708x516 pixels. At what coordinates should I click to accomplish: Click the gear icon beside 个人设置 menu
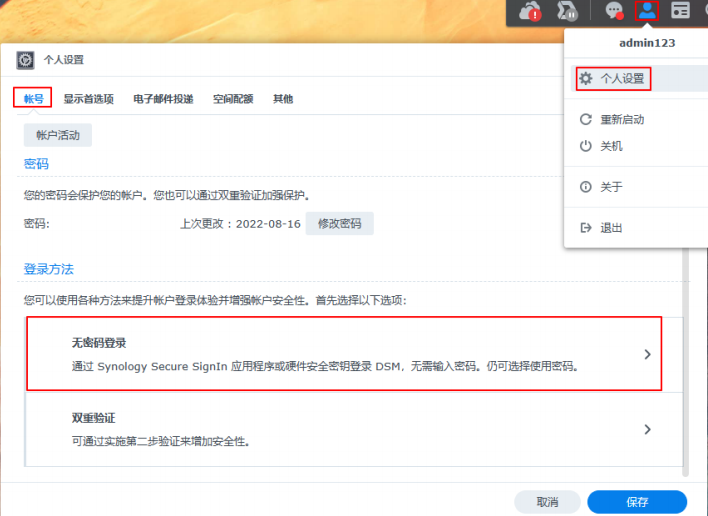586,79
